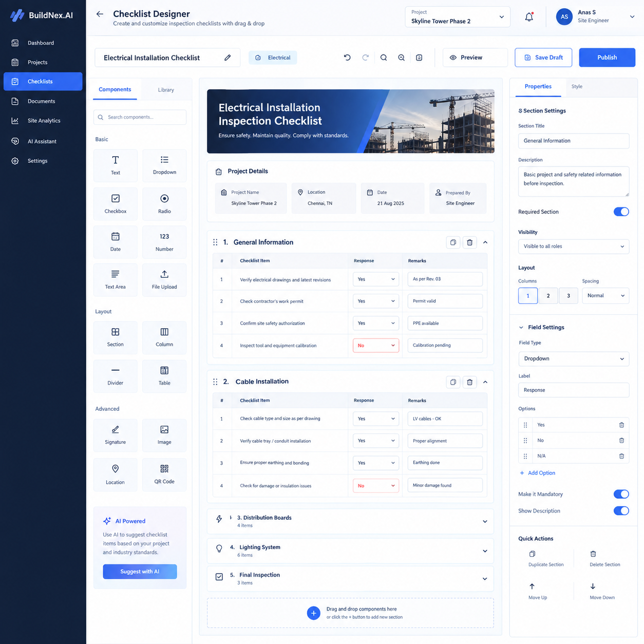Delete the Cable Installation section via trash icon
The height and width of the screenshot is (644, 644).
469,382
